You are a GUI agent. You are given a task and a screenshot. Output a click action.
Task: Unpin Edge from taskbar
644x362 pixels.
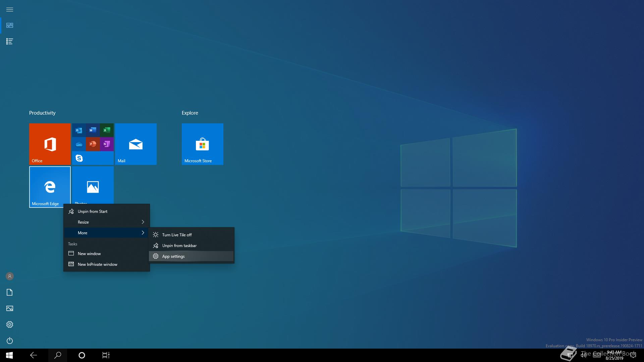[179, 246]
